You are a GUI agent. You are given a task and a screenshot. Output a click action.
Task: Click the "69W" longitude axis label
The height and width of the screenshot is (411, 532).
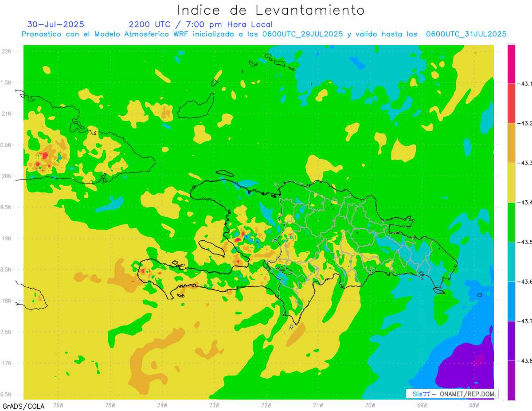[x=422, y=405]
